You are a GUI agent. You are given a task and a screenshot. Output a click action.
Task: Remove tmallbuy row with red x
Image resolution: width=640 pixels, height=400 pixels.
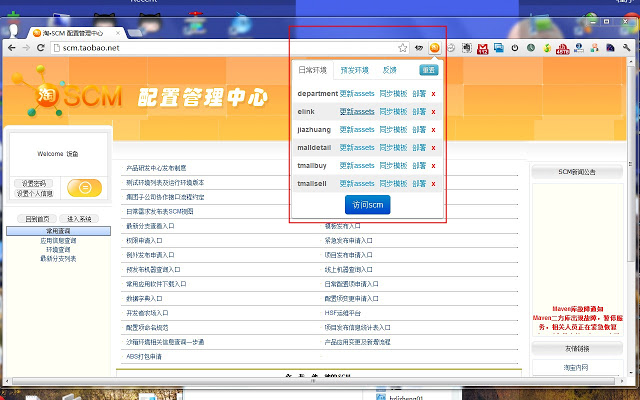(433, 166)
